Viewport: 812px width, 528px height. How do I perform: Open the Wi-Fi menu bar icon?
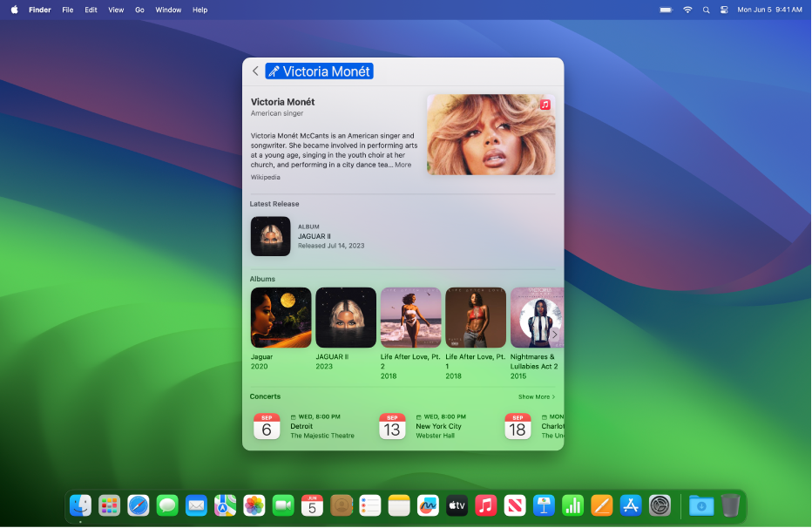[687, 10]
